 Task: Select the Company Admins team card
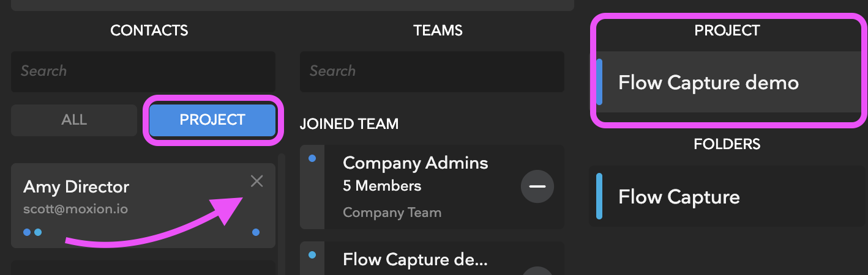pos(432,187)
